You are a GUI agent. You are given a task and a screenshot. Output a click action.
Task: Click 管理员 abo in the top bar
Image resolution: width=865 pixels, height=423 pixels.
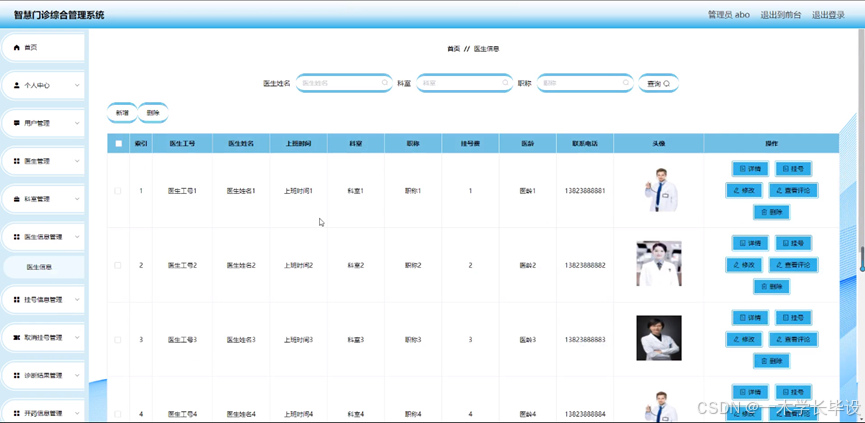[729, 15]
